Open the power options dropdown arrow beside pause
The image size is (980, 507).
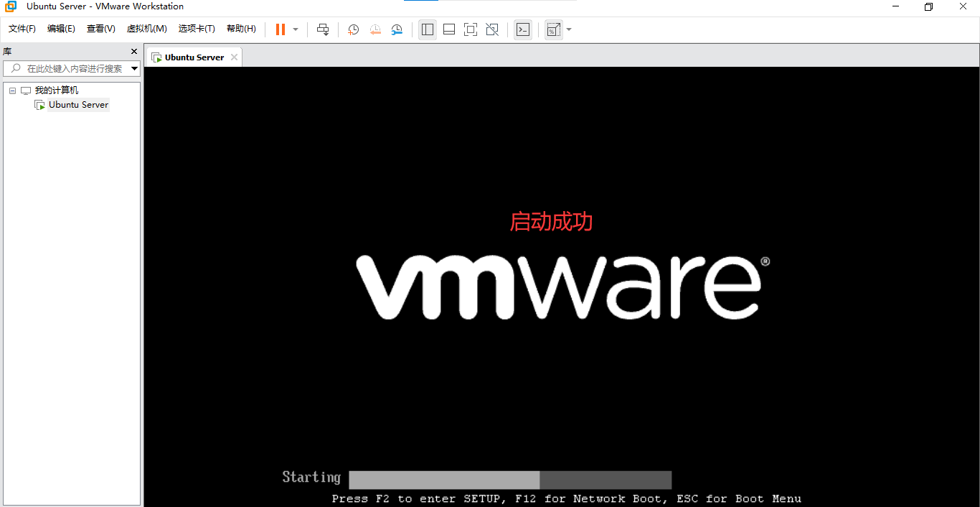click(296, 29)
